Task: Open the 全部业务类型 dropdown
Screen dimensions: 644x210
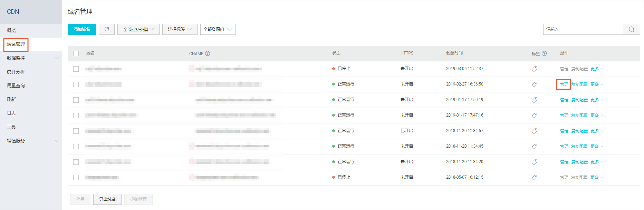Action: click(138, 29)
